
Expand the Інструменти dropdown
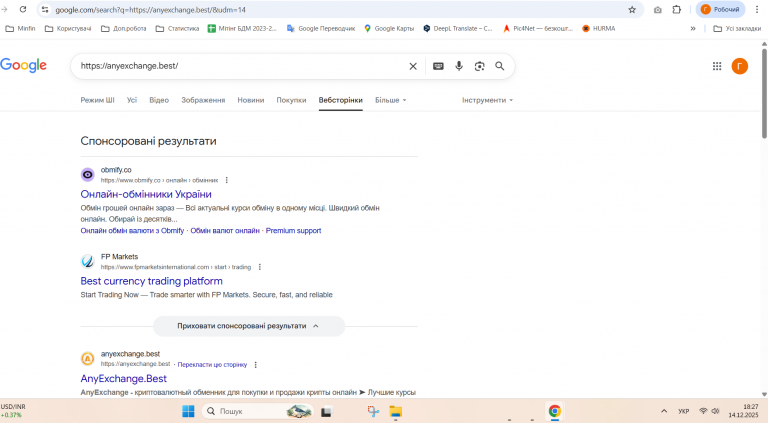point(487,100)
